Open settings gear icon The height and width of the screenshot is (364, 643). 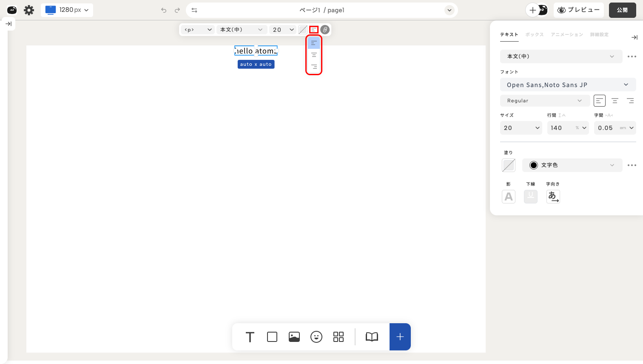(x=29, y=10)
